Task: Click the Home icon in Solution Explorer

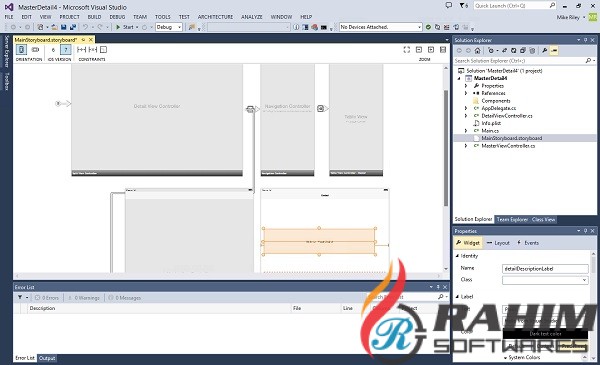Action: pyautogui.click(x=477, y=51)
